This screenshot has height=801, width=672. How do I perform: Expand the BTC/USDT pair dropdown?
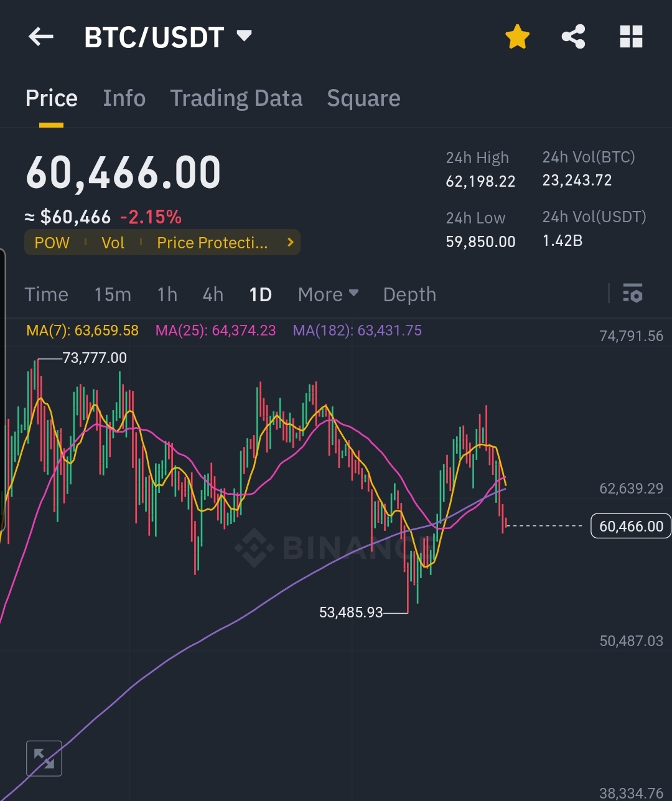click(x=245, y=35)
